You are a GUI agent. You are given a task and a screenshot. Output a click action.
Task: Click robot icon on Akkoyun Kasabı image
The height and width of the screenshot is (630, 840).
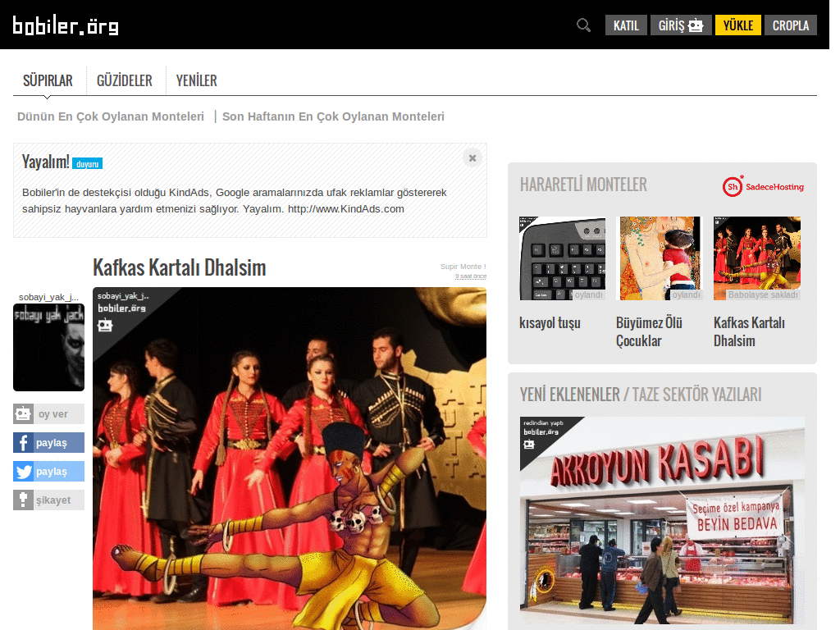[529, 444]
